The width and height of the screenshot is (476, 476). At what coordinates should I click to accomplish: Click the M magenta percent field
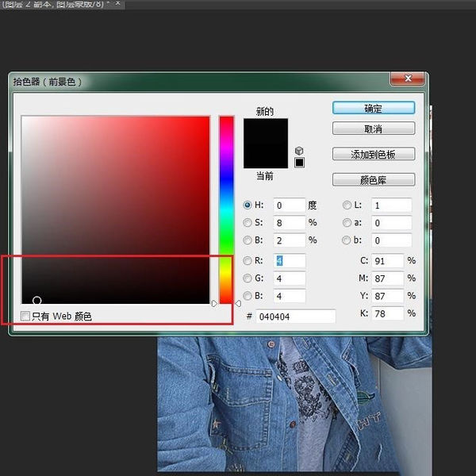(388, 278)
